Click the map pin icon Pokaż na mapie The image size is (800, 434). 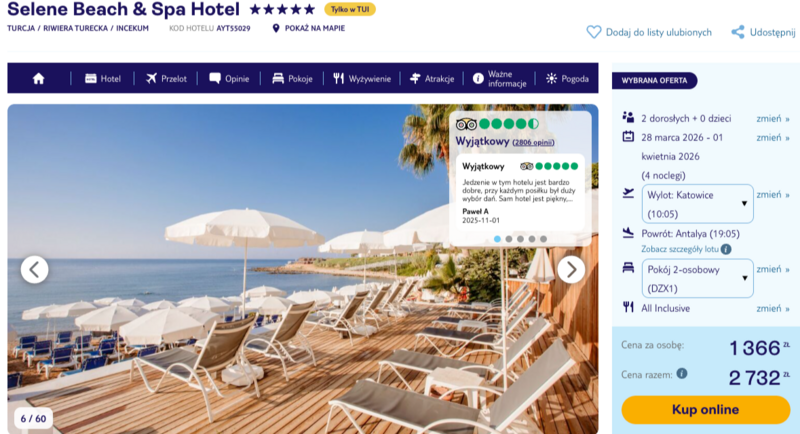tap(276, 28)
